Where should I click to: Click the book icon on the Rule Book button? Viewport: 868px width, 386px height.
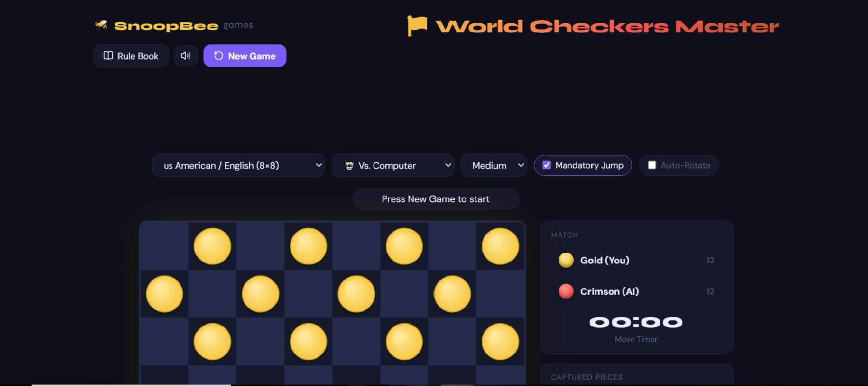[x=108, y=55]
